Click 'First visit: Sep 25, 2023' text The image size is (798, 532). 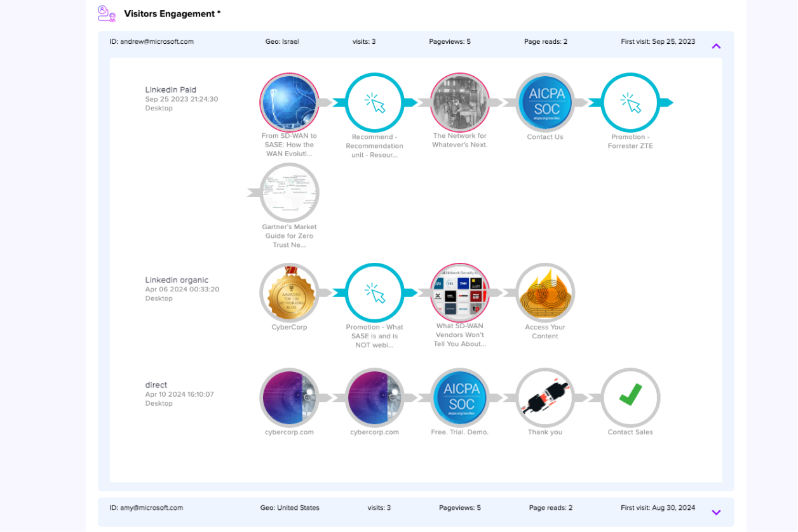tap(658, 42)
